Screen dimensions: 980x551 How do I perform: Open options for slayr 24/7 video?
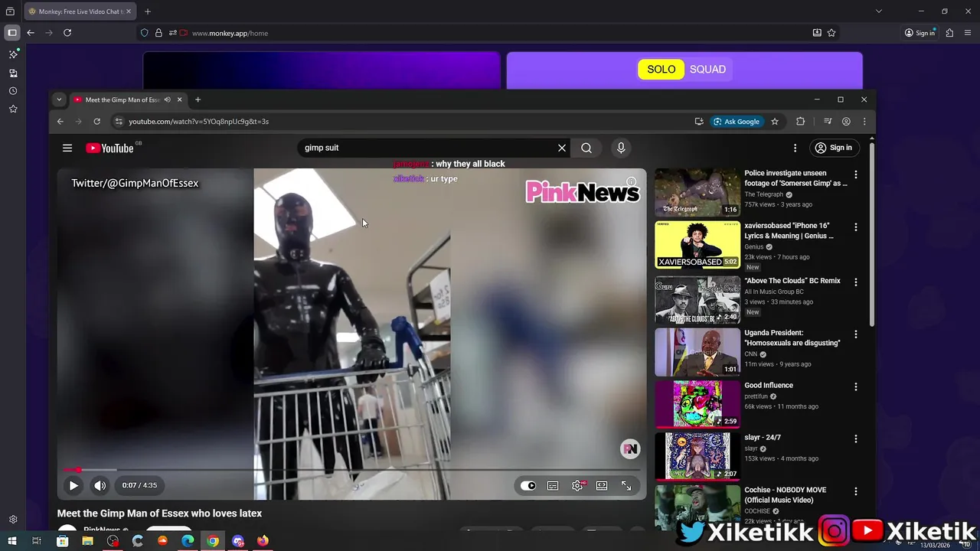pyautogui.click(x=856, y=439)
